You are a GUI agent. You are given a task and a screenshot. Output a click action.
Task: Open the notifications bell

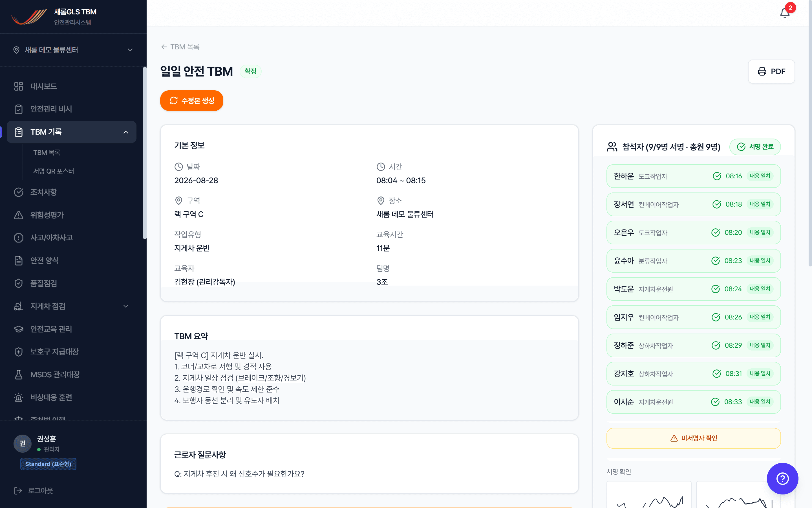point(784,13)
